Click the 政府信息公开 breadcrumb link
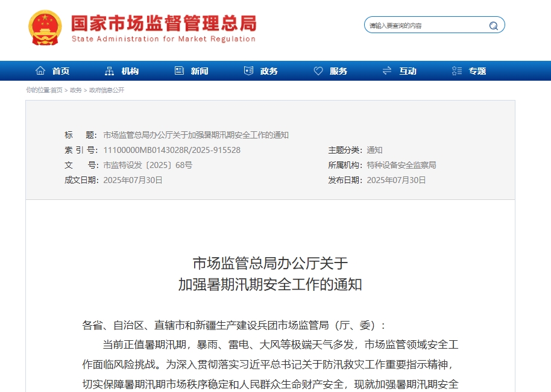551x392 pixels. [107, 90]
